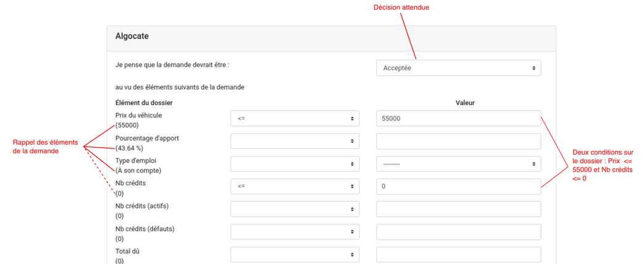Open the Type d'emploi value dropdown
This screenshot has height=264, width=644.
(x=458, y=164)
